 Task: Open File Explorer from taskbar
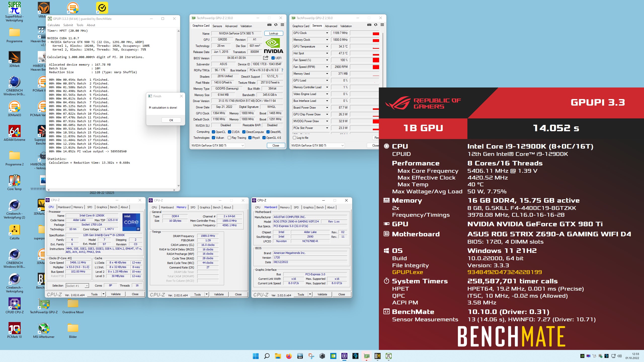coord(278,356)
